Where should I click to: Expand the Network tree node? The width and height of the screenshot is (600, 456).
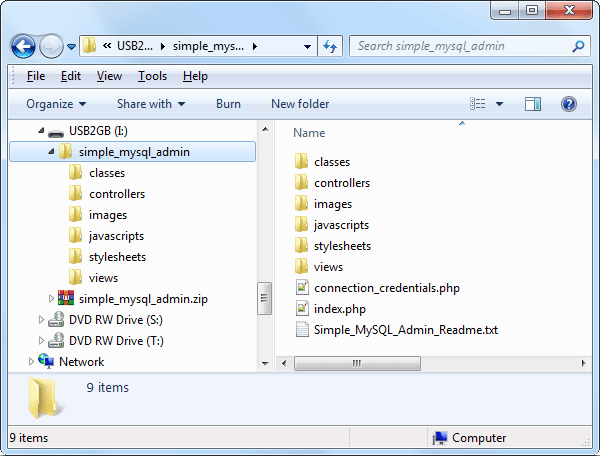pos(31,362)
